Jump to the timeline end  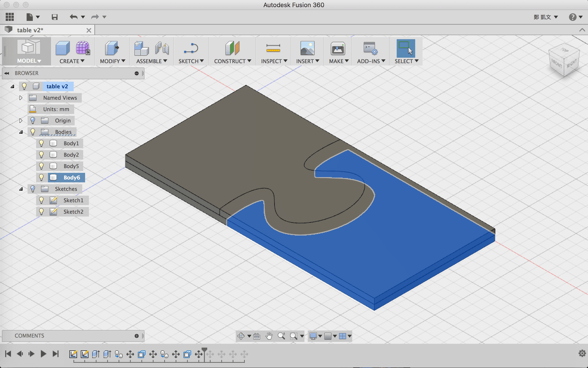tap(56, 354)
